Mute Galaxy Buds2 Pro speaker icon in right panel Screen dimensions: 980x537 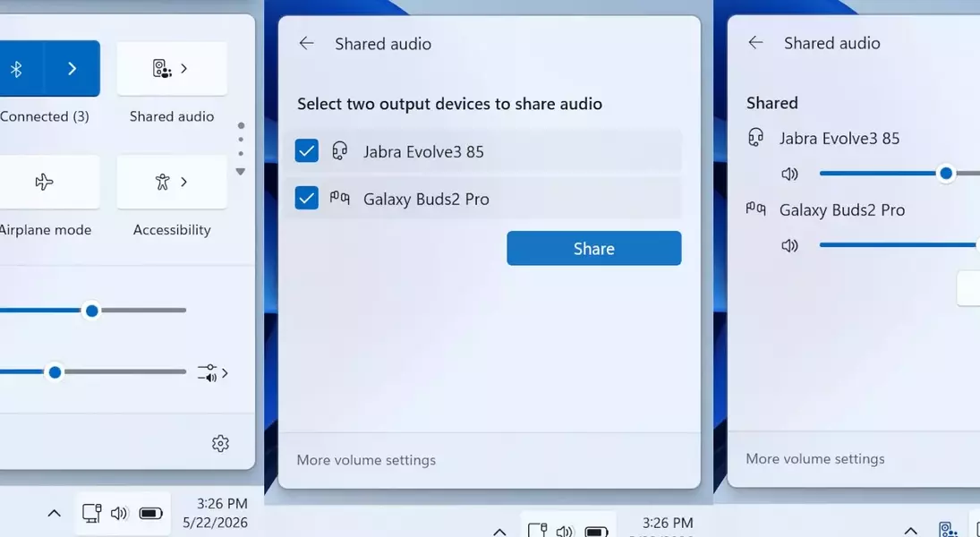(x=790, y=246)
